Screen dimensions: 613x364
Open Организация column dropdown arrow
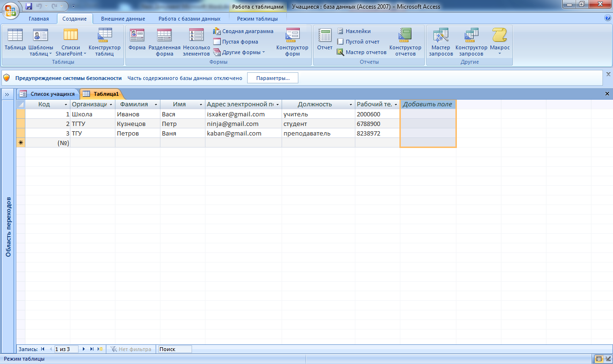point(111,104)
